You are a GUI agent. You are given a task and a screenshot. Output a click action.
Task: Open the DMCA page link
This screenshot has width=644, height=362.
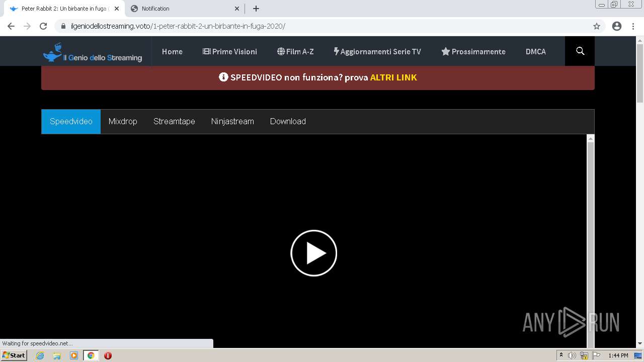pyautogui.click(x=536, y=51)
